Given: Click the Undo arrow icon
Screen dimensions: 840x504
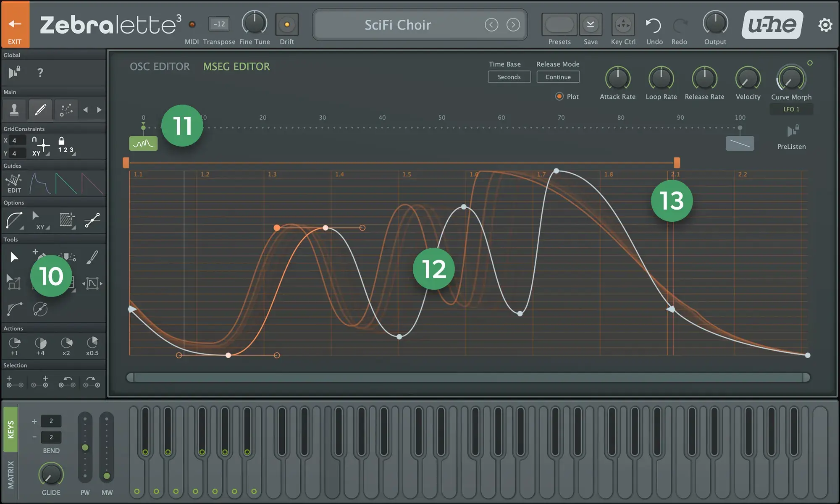Looking at the screenshot, I should click(654, 26).
